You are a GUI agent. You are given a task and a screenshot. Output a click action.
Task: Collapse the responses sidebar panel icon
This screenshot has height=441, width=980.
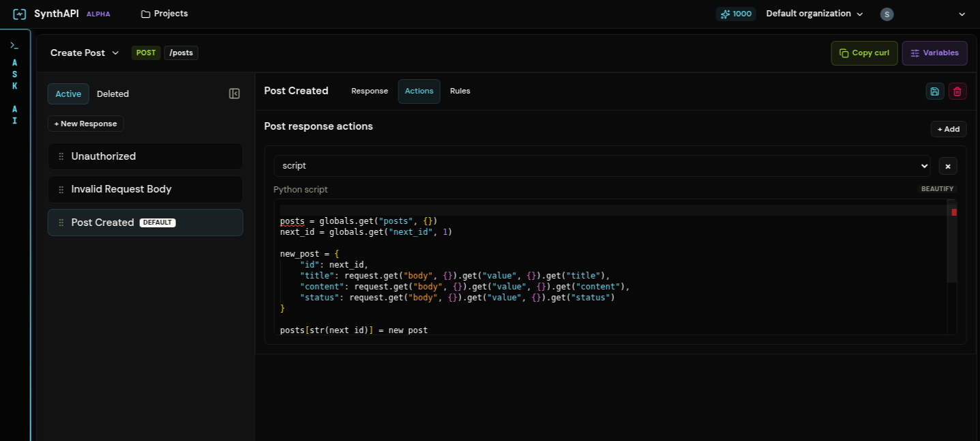(235, 94)
